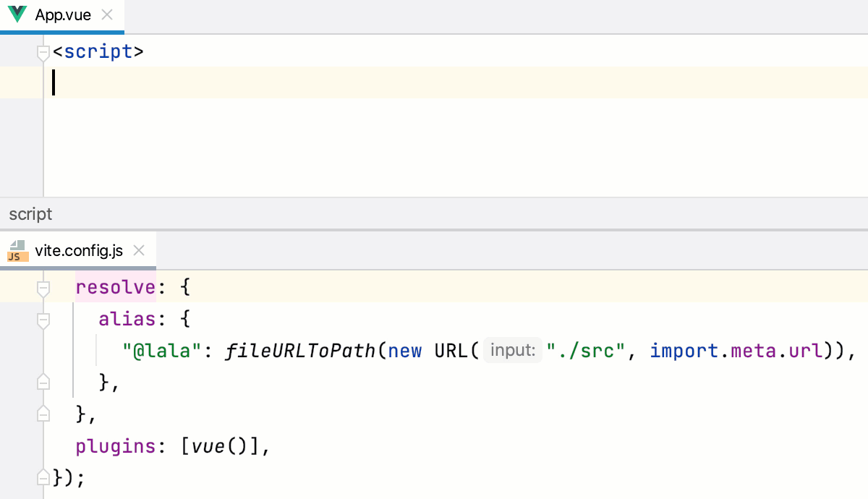This screenshot has height=499, width=868.
Task: Collapse the script block in App.vue
Action: [x=42, y=51]
